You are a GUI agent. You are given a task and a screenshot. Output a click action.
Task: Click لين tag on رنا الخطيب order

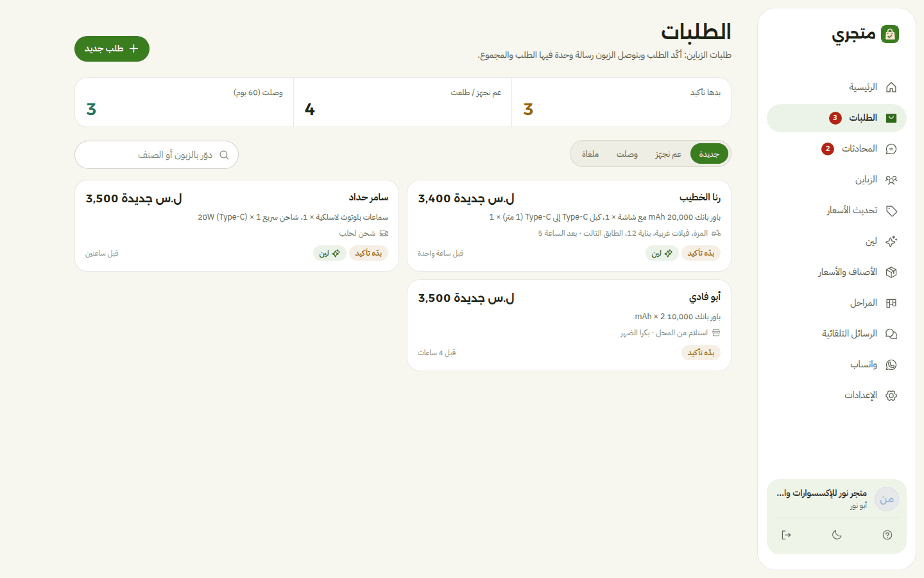(662, 253)
